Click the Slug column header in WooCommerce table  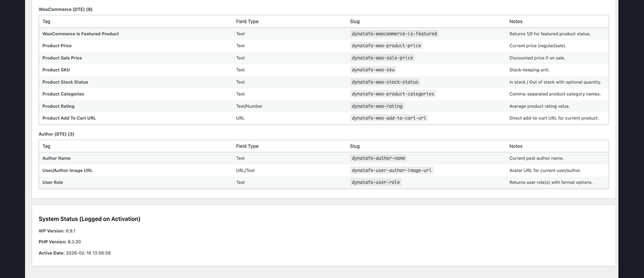[355, 22]
